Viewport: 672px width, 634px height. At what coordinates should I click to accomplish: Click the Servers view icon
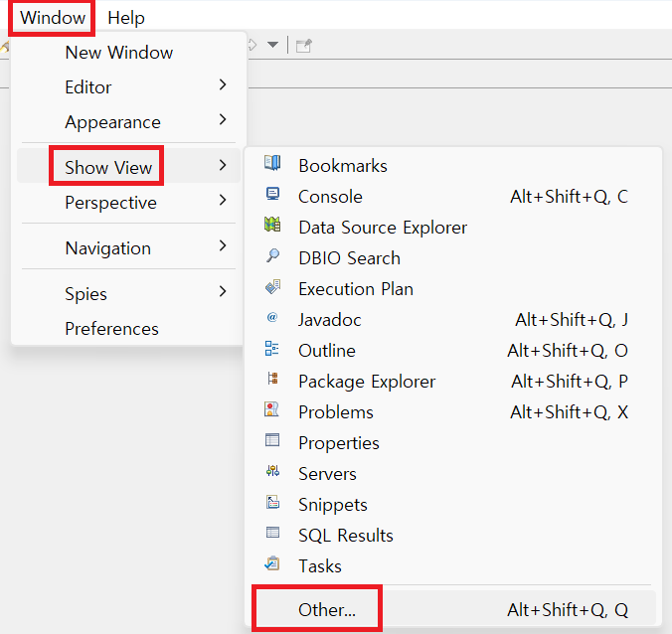(272, 473)
